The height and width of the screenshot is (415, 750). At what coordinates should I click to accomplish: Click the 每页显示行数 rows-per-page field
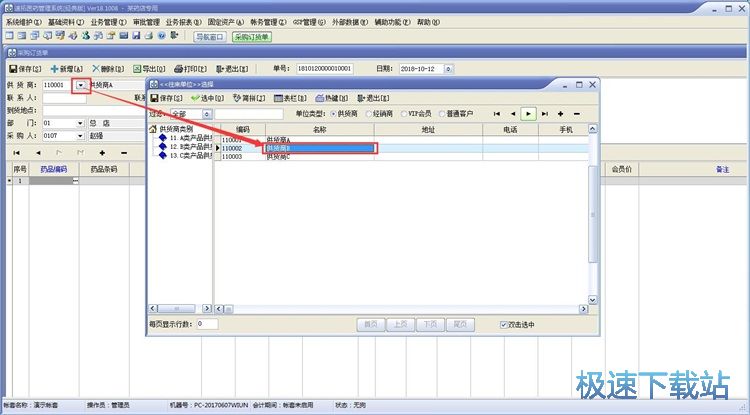[x=208, y=324]
